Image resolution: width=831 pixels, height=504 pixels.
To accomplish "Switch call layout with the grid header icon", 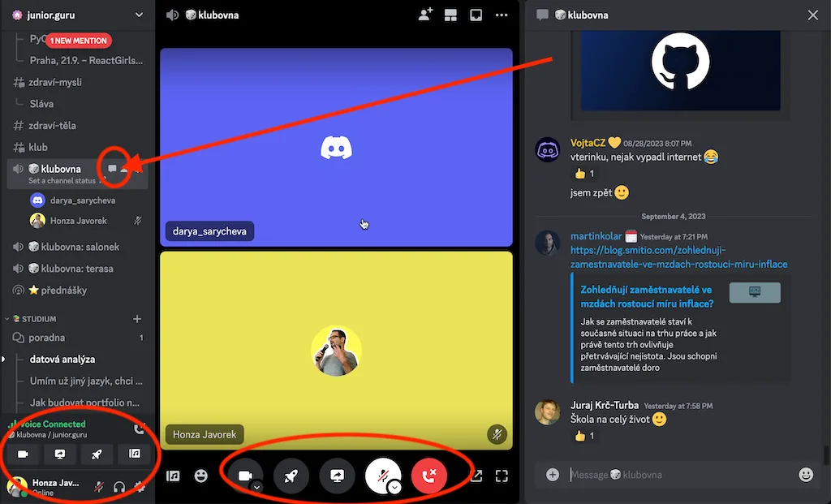I will coord(450,15).
